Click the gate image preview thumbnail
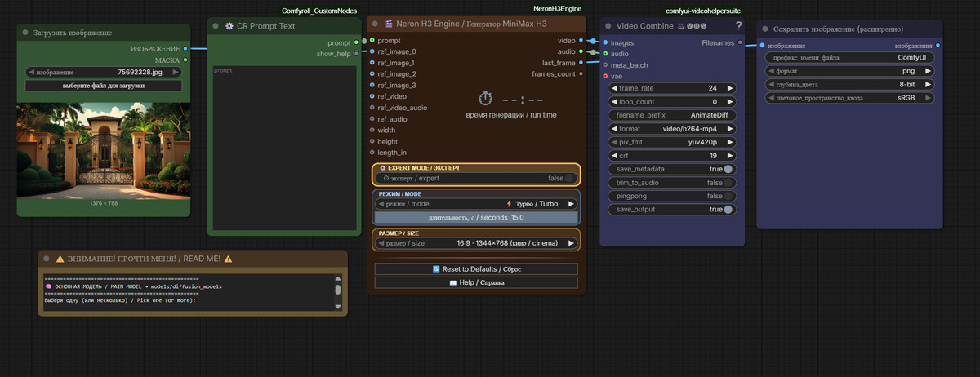This screenshot has width=980, height=377. [104, 150]
